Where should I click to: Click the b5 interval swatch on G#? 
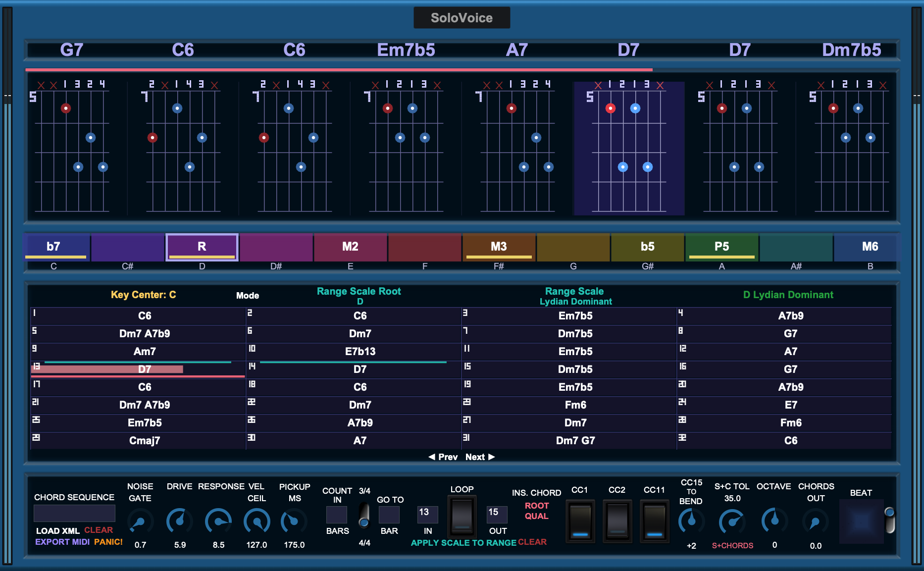tap(648, 247)
